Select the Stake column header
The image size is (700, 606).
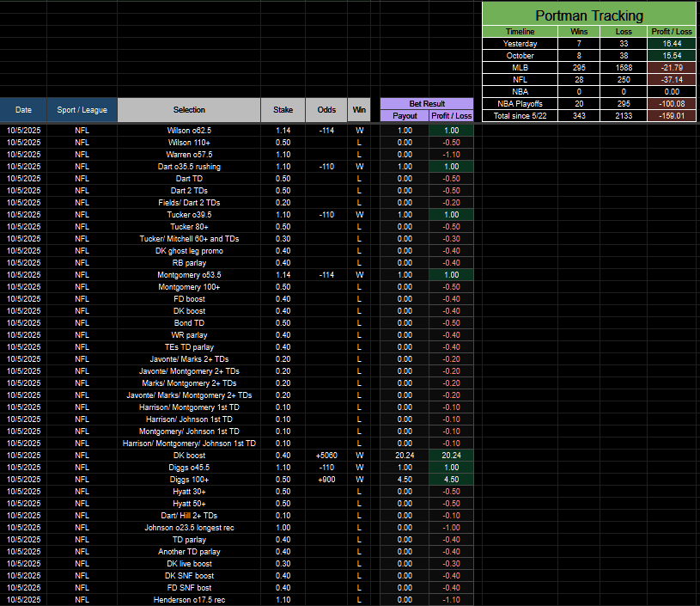tap(283, 110)
